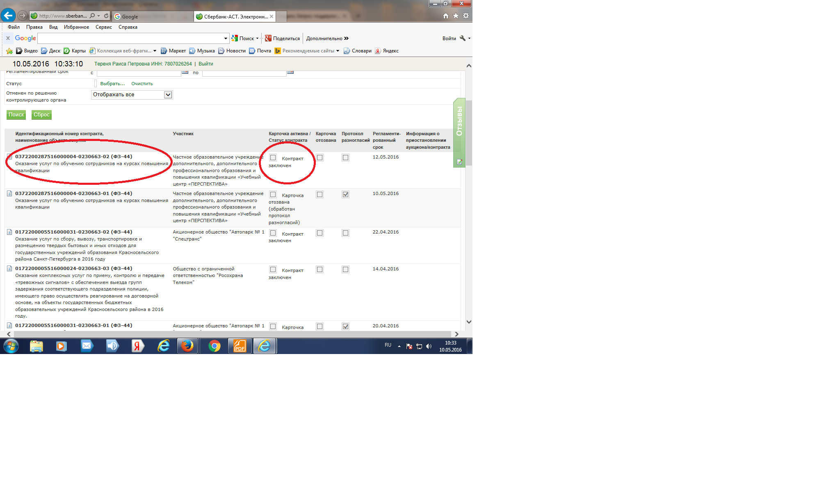Toggle Протокол разногласий checkbox for Росохрана Телеком row
The width and height of the screenshot is (817, 504).
[x=345, y=270]
